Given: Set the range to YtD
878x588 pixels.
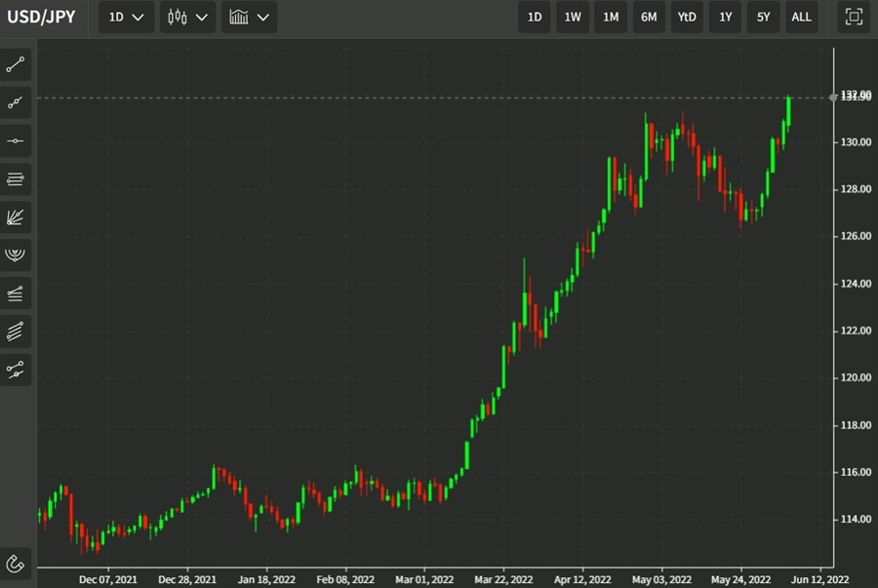Looking at the screenshot, I should click(x=687, y=17).
